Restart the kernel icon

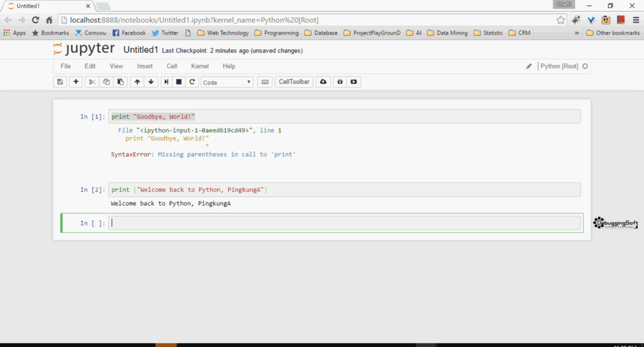click(192, 82)
